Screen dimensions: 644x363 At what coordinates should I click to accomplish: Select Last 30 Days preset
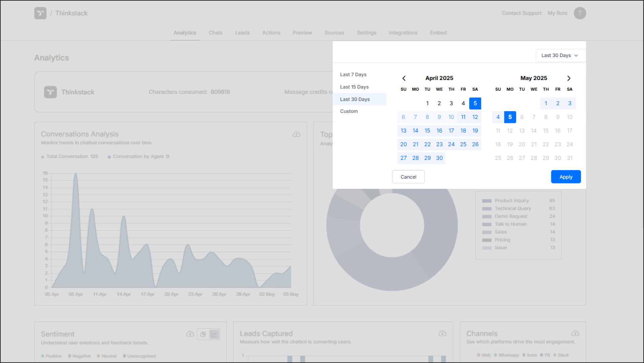click(x=359, y=99)
